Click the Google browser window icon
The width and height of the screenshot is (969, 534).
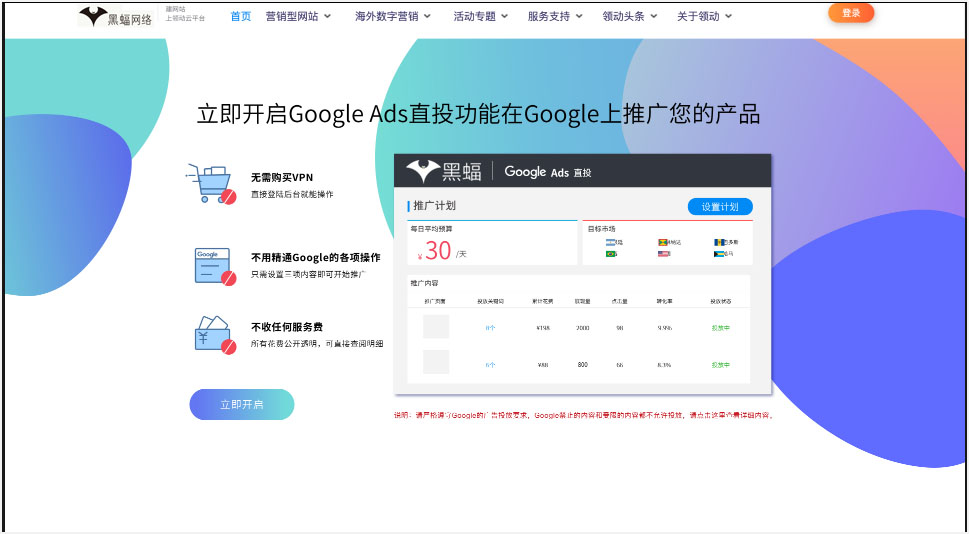[x=214, y=266]
